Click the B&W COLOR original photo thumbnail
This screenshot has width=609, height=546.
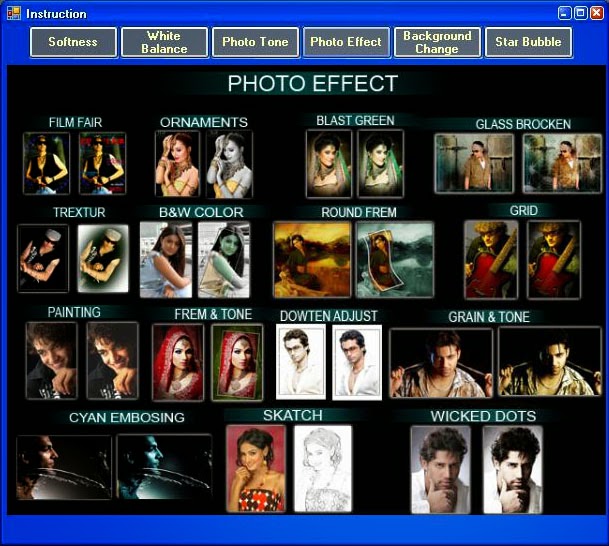[x=166, y=260]
